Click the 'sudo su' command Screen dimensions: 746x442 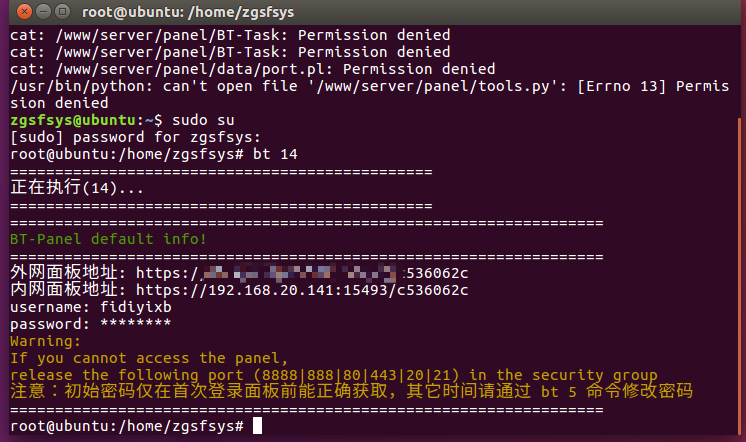click(x=203, y=120)
